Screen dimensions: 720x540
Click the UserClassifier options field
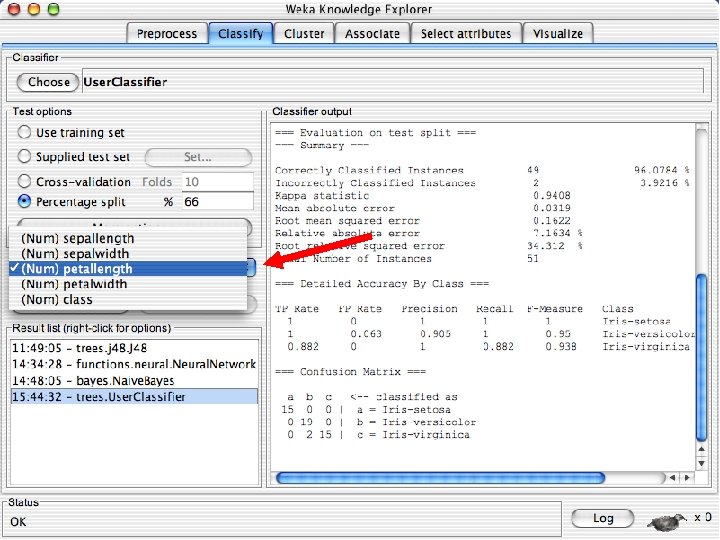pos(393,82)
